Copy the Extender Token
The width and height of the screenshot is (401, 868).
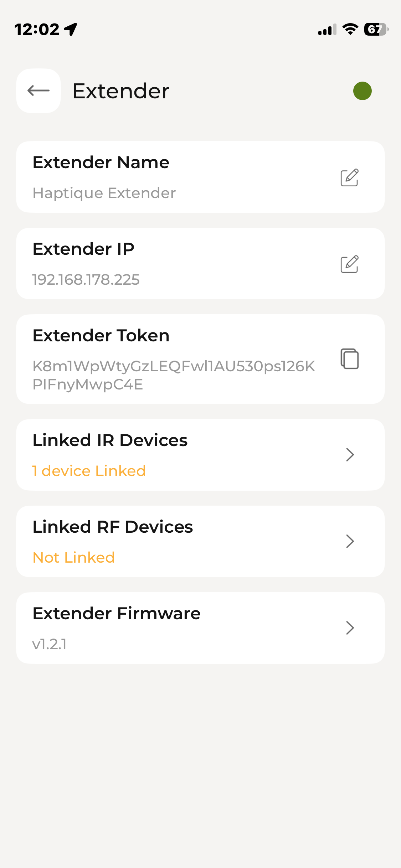pyautogui.click(x=349, y=358)
